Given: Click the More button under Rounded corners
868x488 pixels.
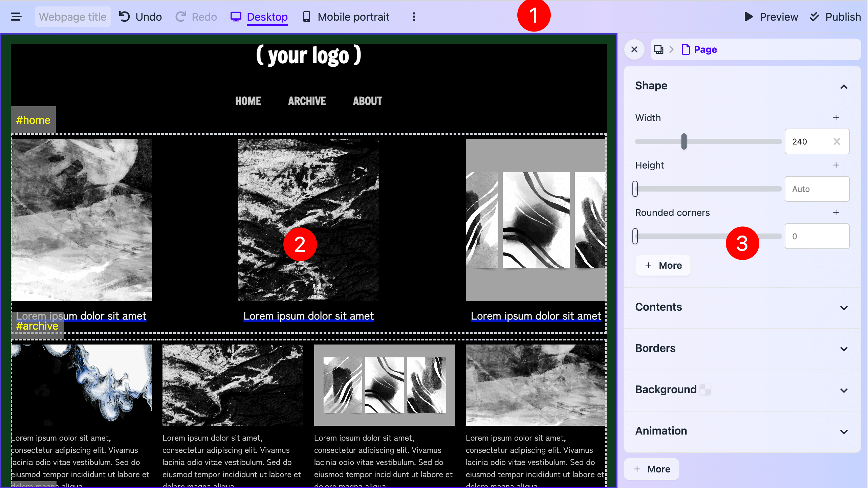Looking at the screenshot, I should click(x=663, y=265).
